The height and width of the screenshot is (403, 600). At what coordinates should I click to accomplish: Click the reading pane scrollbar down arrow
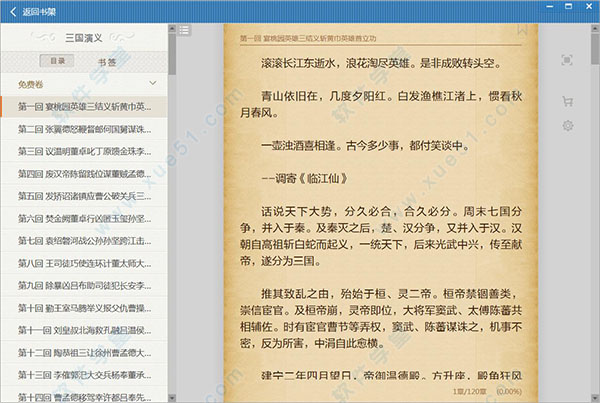[595, 398]
